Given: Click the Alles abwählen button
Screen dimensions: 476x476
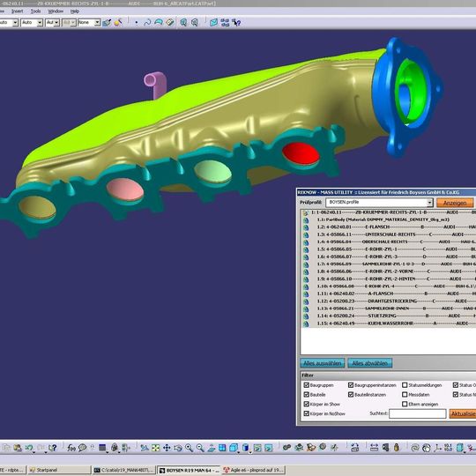Looking at the screenshot, I should pos(369,363).
